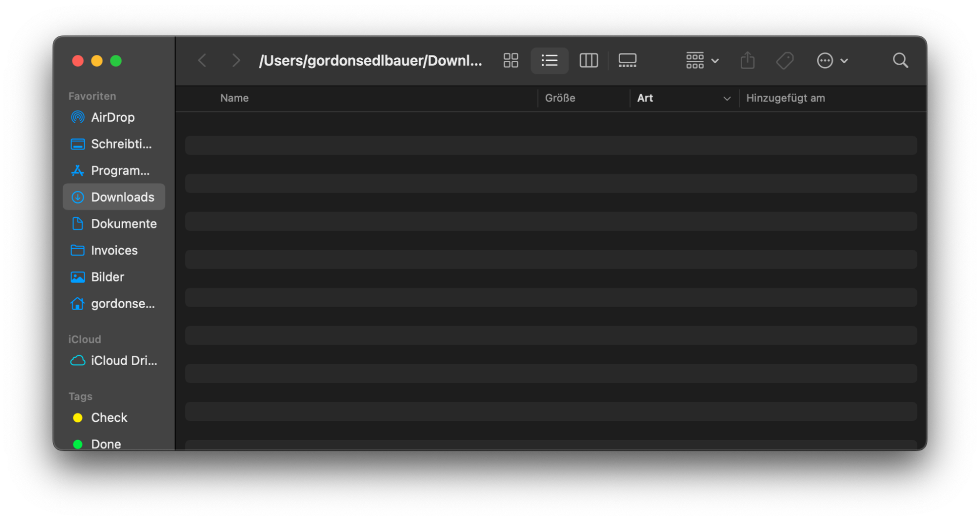Open iCloud Drive from the sidebar
980x521 pixels.
click(124, 361)
